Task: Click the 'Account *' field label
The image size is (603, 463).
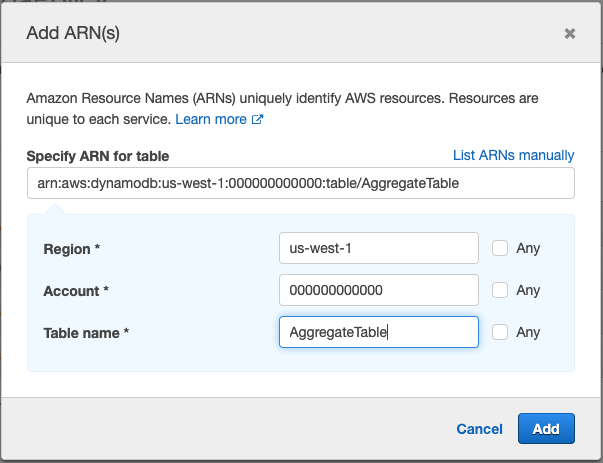Action: tap(76, 291)
